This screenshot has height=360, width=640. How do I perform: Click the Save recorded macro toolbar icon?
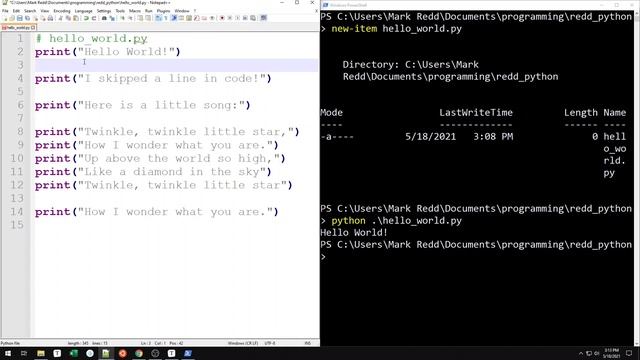coord(253,18)
